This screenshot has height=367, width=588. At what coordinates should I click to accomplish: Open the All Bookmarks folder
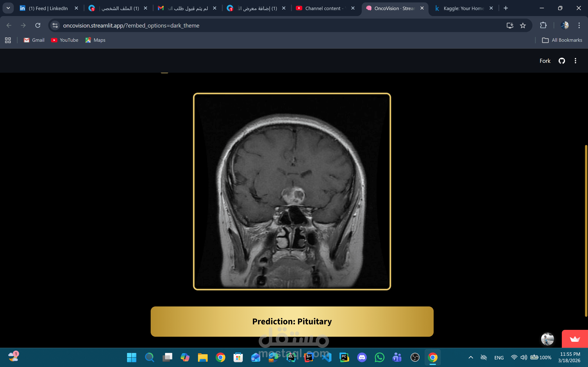coord(562,40)
